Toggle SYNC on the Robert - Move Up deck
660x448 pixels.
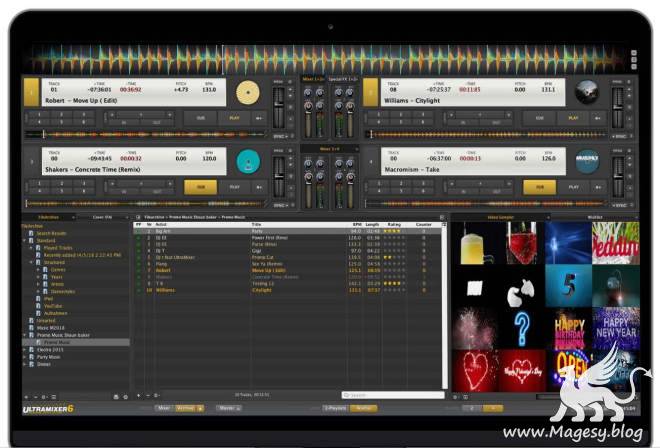click(280, 136)
